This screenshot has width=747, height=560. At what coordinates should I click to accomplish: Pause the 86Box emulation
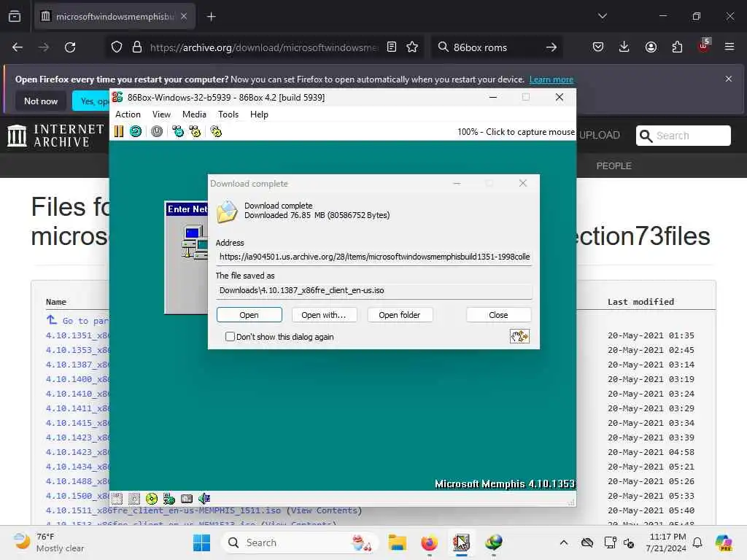tap(119, 131)
